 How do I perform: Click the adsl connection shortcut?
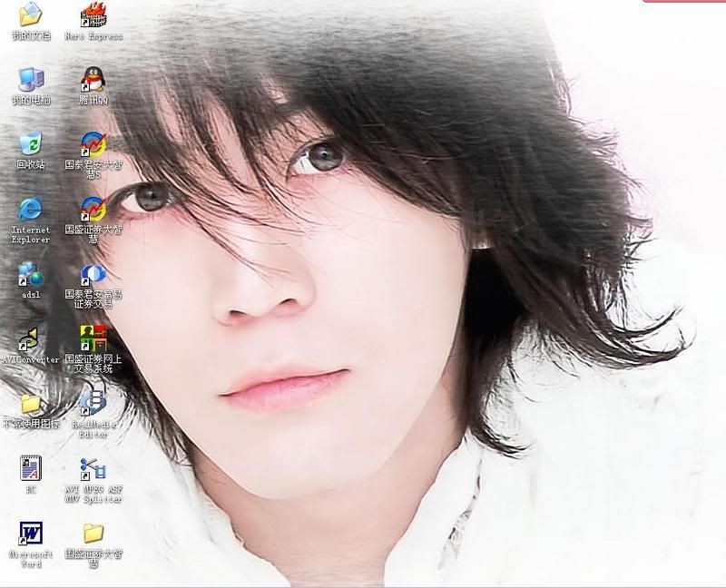pos(31,274)
